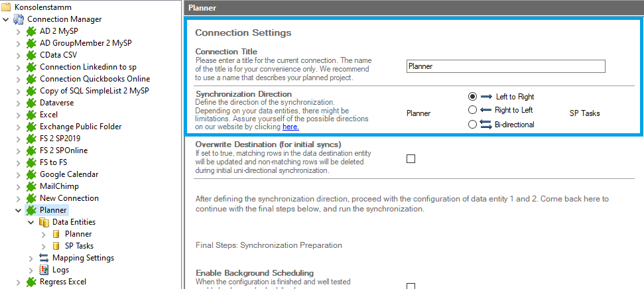The height and width of the screenshot is (289, 644).
Task: Enable the Overwrite Destination checkbox
Action: (x=411, y=158)
